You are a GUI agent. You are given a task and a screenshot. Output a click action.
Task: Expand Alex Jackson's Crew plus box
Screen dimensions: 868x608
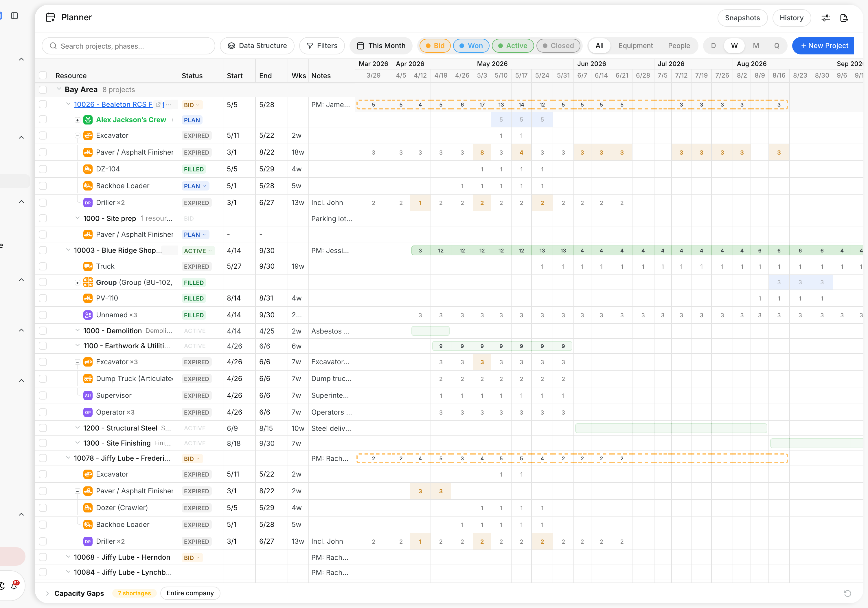coord(77,120)
